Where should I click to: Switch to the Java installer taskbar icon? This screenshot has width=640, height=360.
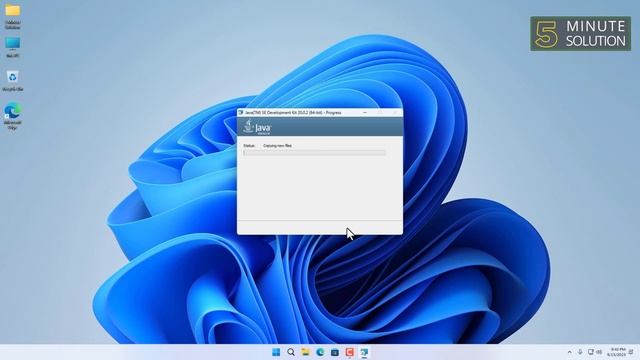(x=364, y=352)
